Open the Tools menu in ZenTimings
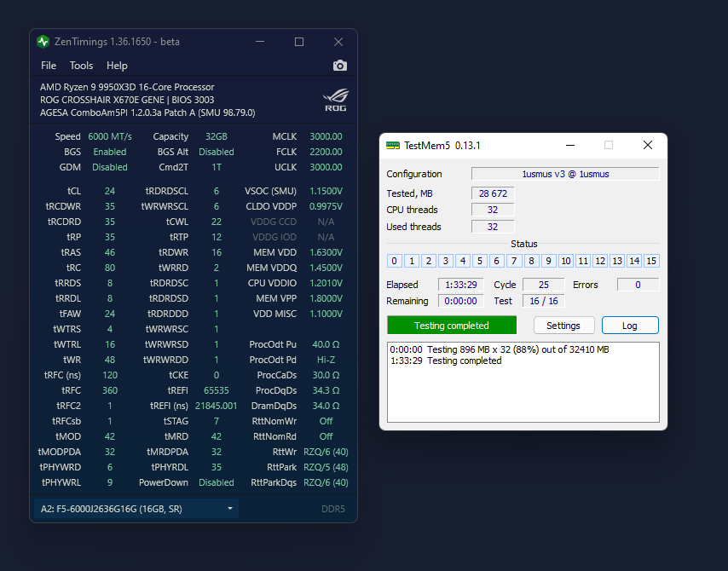The width and height of the screenshot is (728, 571). click(82, 66)
